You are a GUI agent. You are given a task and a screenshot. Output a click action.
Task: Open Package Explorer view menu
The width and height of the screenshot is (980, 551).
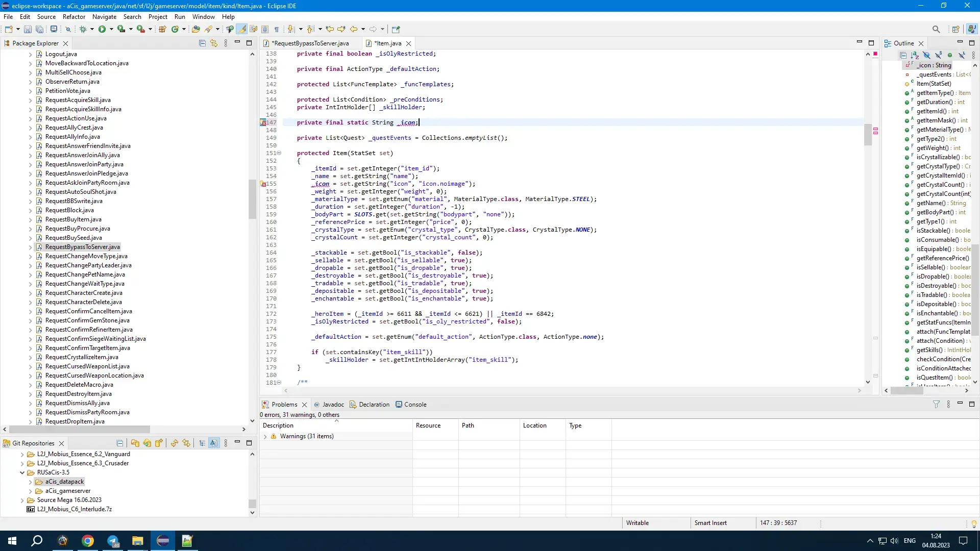(226, 43)
